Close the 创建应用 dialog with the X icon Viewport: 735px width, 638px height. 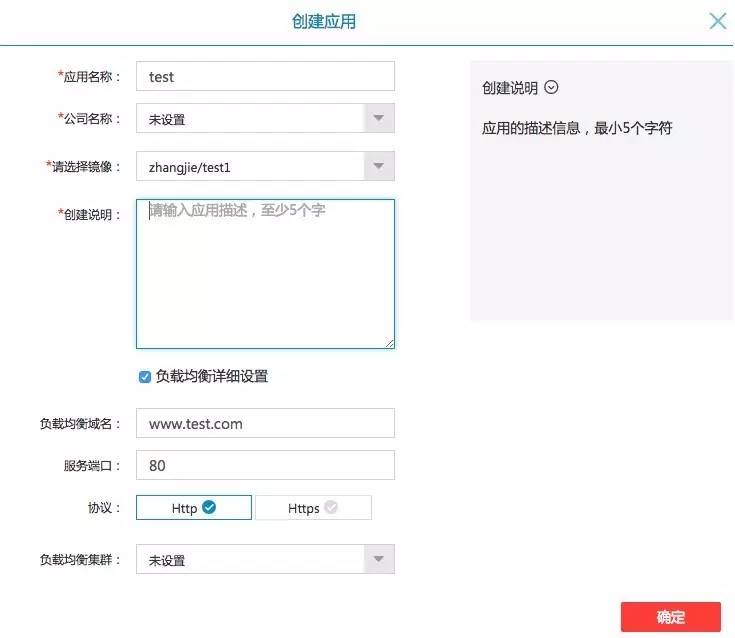(x=718, y=21)
